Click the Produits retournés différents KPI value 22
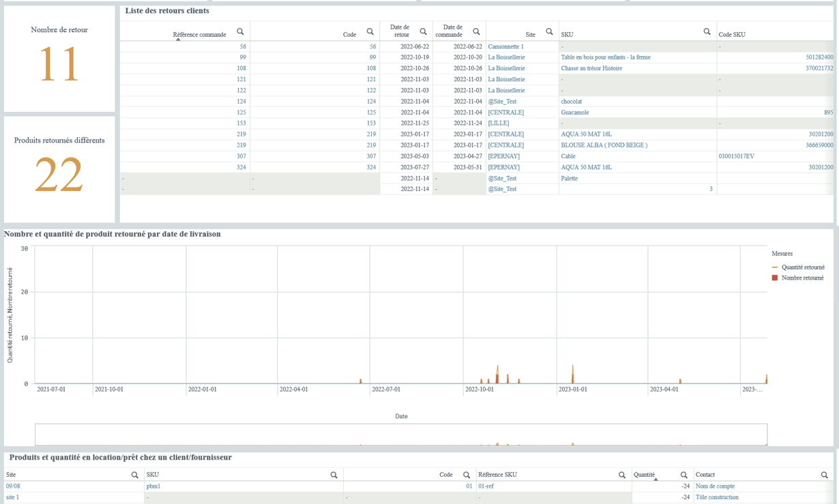Image resolution: width=839 pixels, height=504 pixels. (x=59, y=175)
